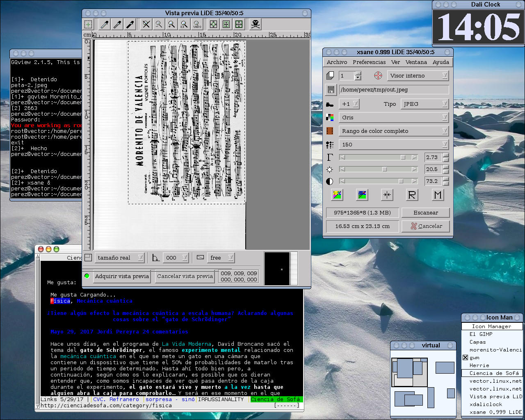This screenshot has height=420, width=525.
Task: Click the Dali Clock 14:05 display
Action: (x=478, y=27)
